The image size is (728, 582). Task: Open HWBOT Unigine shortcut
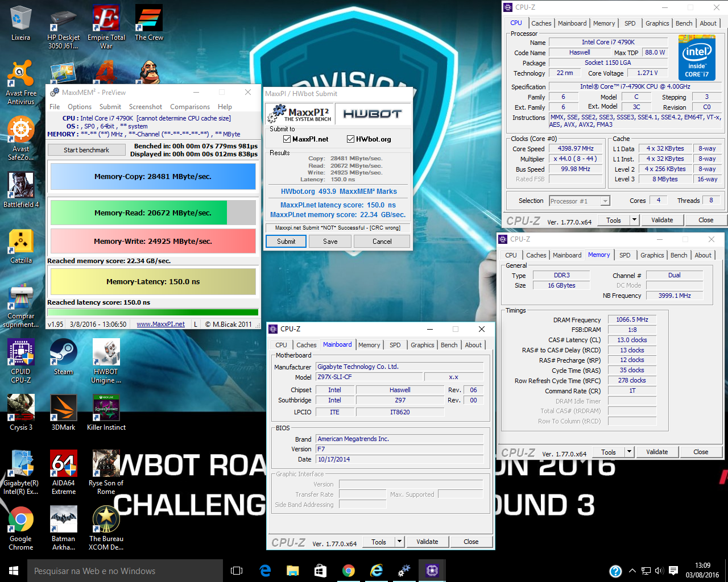coord(106,361)
